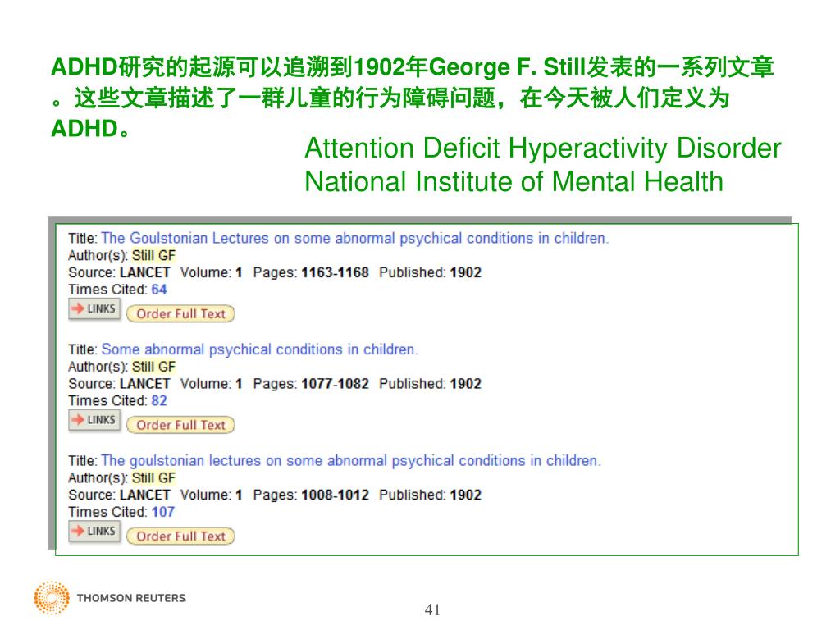
Task: Order Full Text for pages 1163-1168 record
Action: [180, 314]
